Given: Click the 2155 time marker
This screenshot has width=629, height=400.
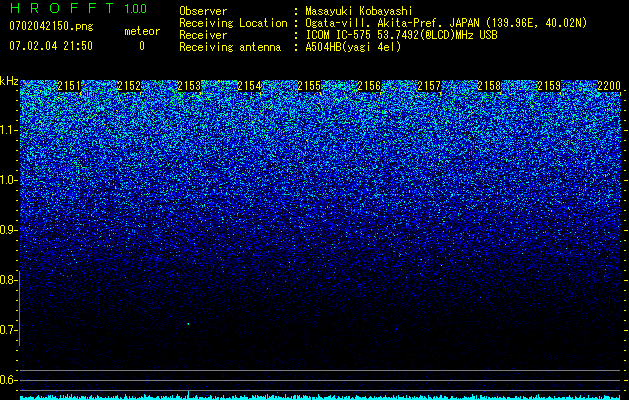Looking at the screenshot, I should click(x=309, y=86).
